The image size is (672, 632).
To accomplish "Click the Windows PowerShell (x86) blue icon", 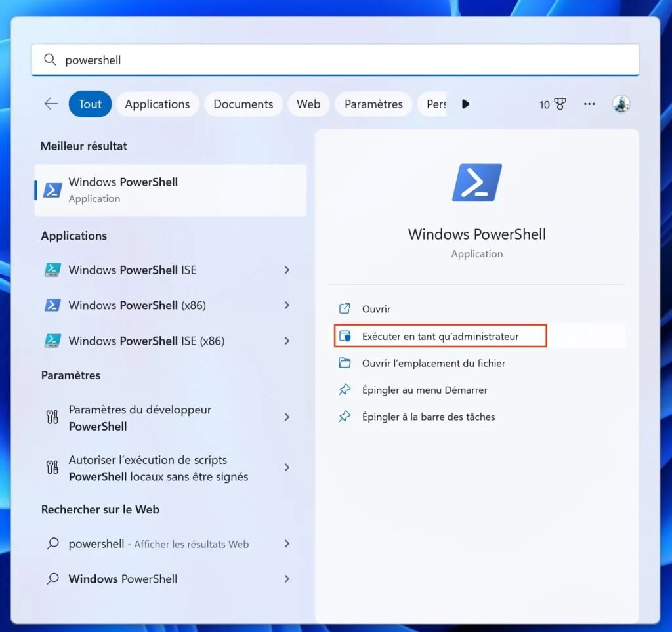I will pos(52,305).
